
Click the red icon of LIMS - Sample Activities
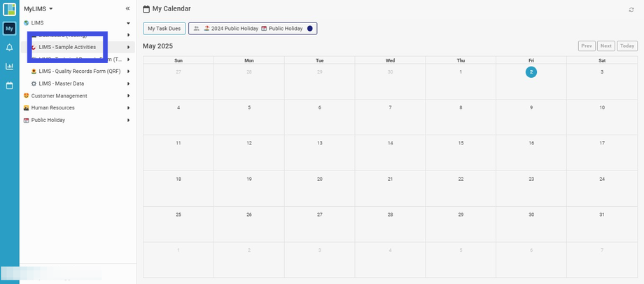[x=34, y=48]
